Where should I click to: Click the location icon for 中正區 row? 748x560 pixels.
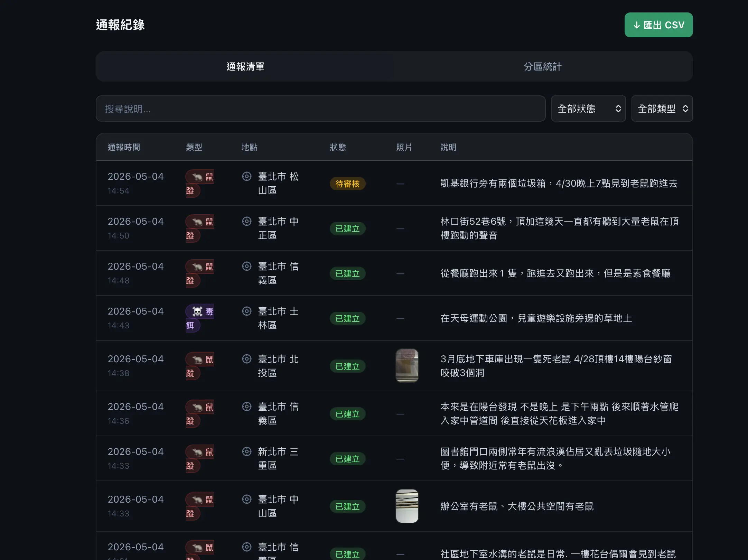pos(246,221)
